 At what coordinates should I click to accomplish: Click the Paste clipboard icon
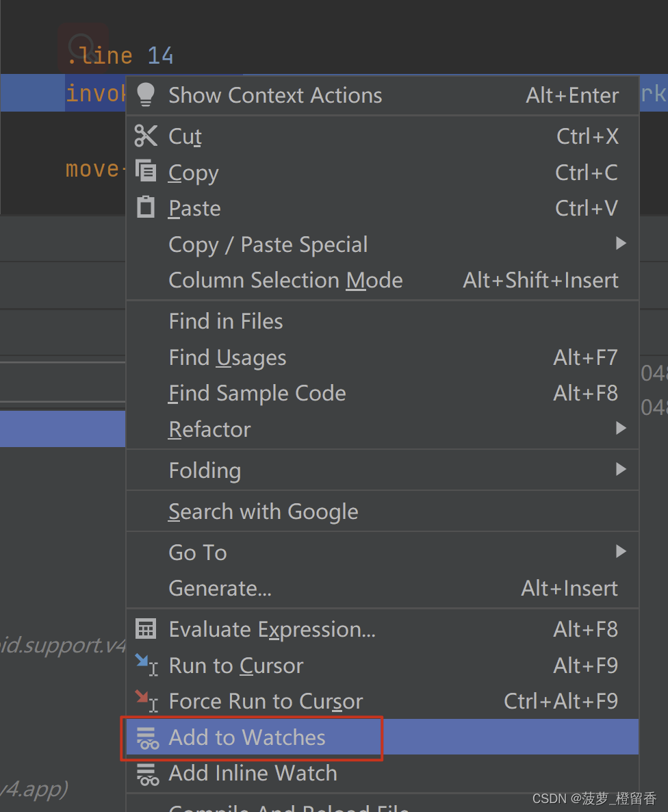146,207
